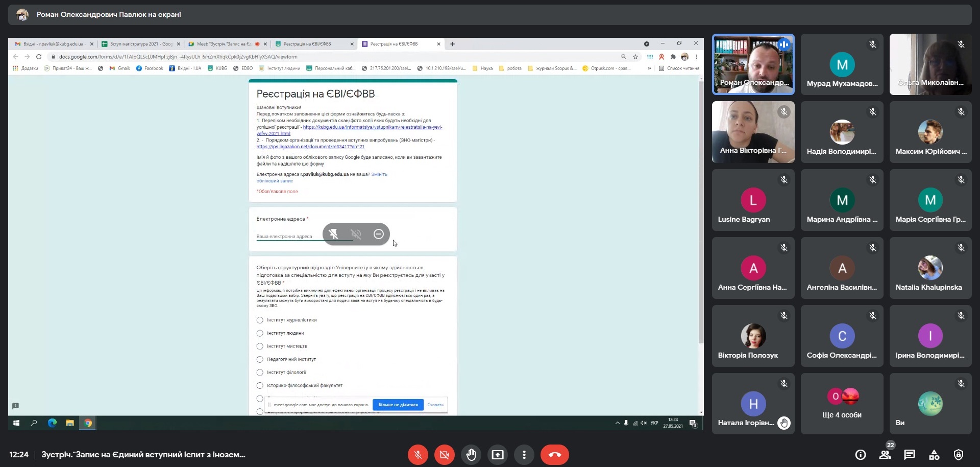Expand the system tray hidden icons arrow
Screen dimensions: 980x467
pyautogui.click(x=618, y=423)
